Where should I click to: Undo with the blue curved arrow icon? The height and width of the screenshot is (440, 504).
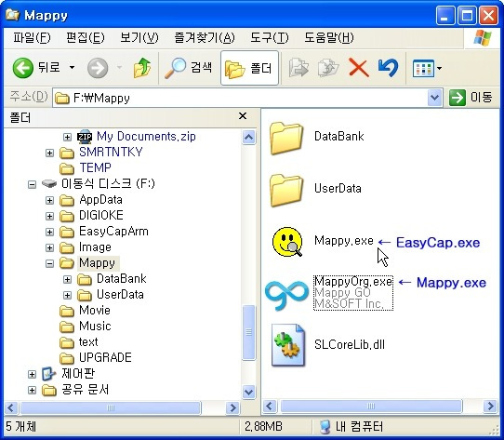point(389,68)
